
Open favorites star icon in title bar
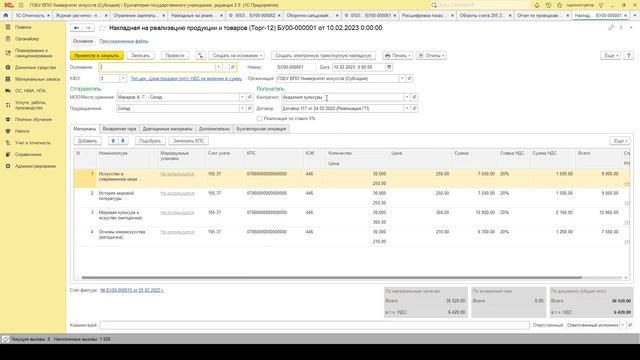pos(560,5)
